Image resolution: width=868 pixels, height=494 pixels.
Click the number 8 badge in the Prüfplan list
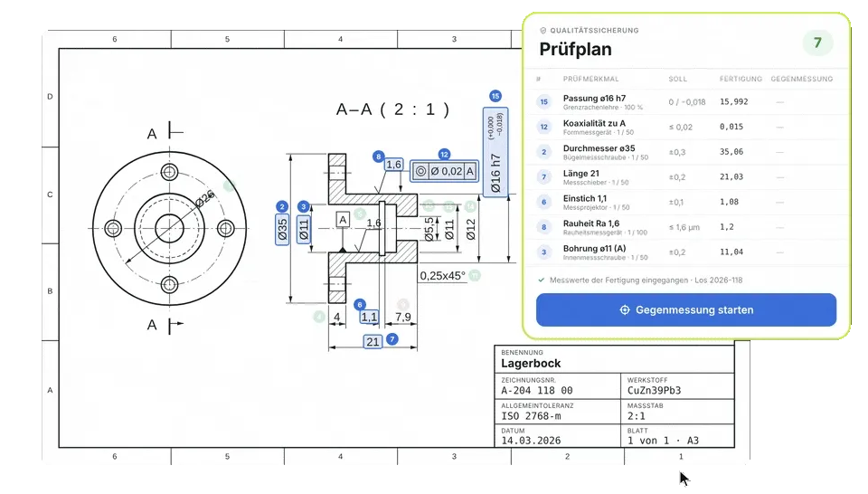point(544,227)
